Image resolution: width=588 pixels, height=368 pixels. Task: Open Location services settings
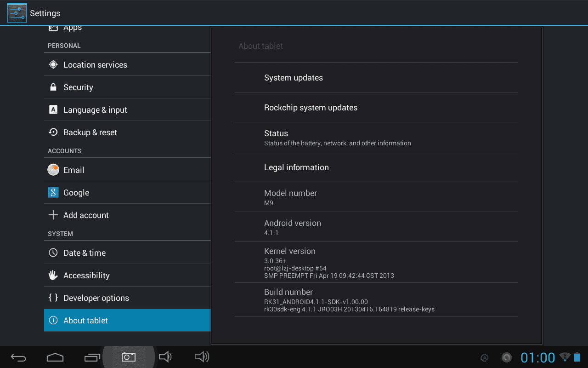(x=127, y=64)
